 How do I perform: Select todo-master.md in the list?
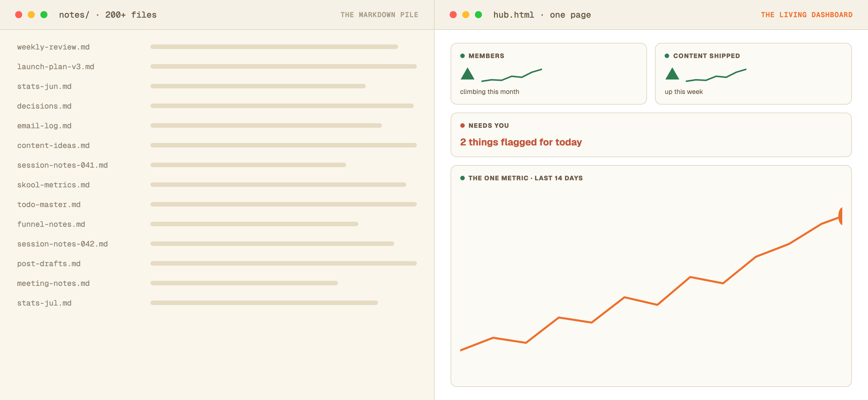point(49,204)
